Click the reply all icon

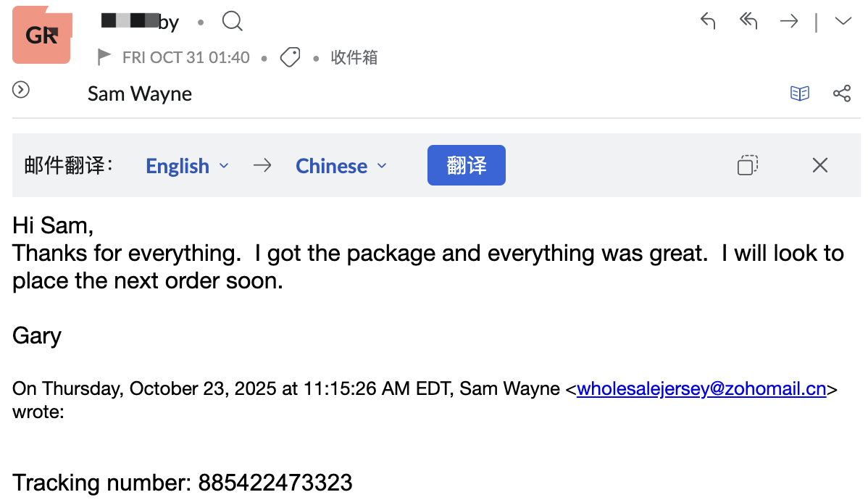[748, 22]
